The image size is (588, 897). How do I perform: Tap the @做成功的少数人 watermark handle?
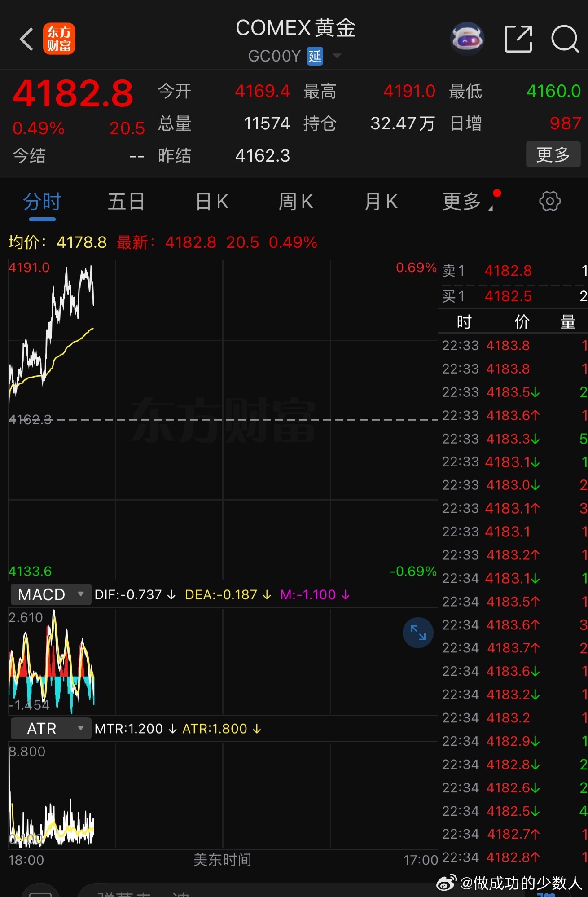521,883
